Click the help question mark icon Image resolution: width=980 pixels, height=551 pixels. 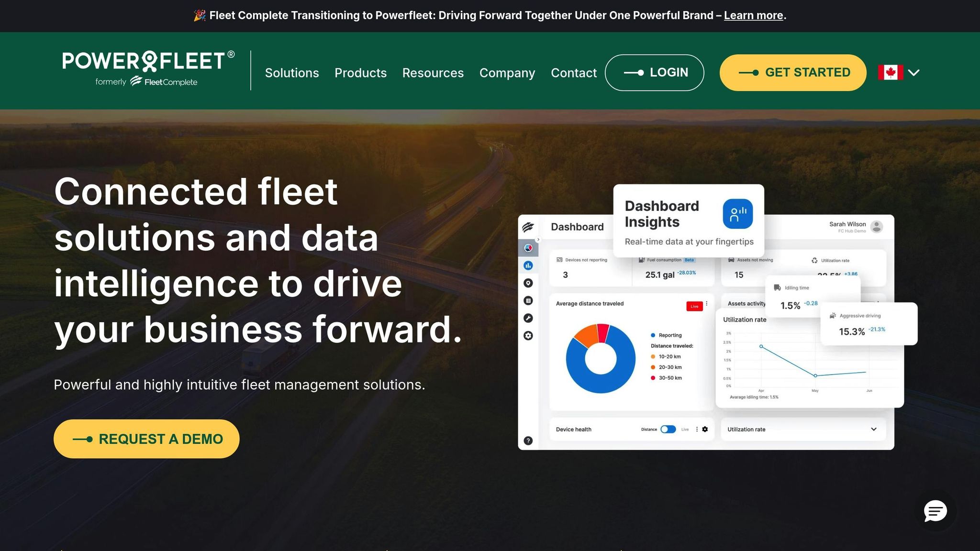click(x=528, y=441)
